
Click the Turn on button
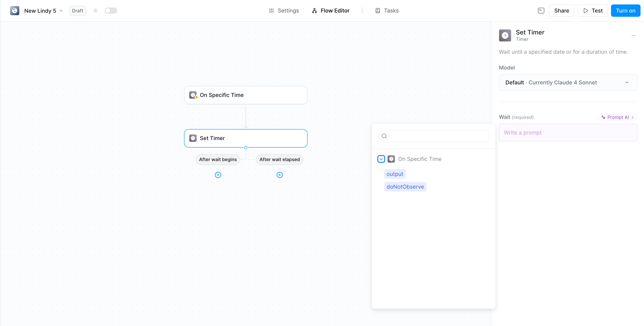pyautogui.click(x=625, y=10)
